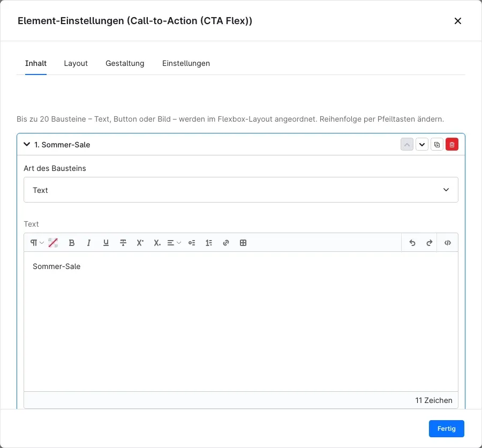Switch to the Gestaltung tab
The image size is (482, 448).
(125, 63)
